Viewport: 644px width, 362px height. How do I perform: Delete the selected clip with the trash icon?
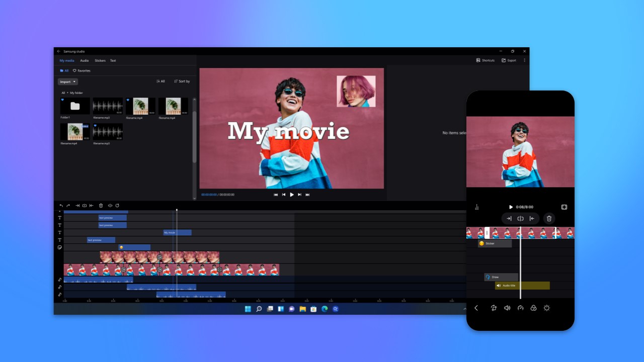(101, 206)
